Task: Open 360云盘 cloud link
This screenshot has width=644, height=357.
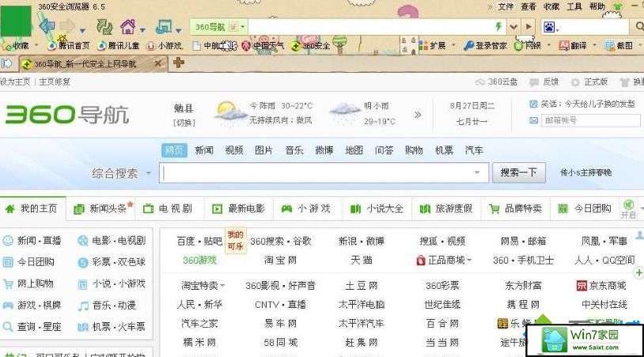Action: click(496, 82)
